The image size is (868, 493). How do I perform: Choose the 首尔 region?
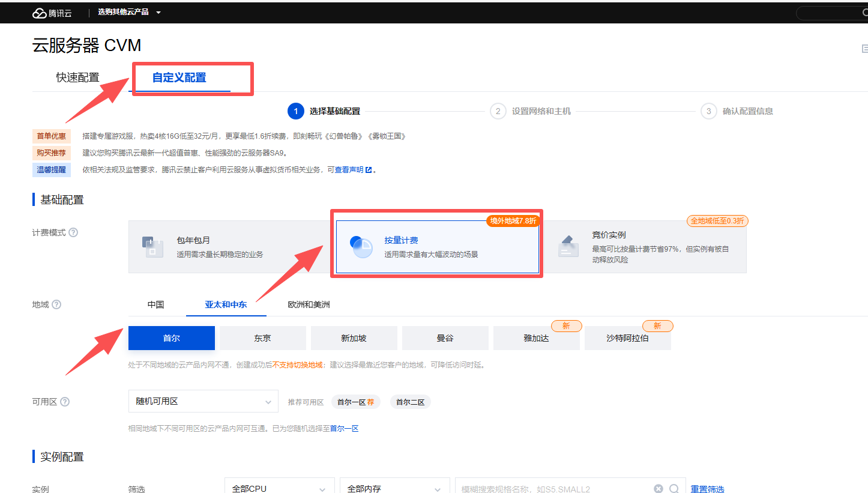(x=172, y=338)
